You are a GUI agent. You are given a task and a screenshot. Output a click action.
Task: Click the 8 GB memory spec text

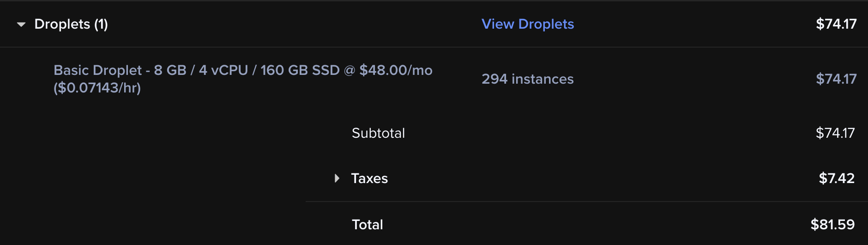(170, 70)
